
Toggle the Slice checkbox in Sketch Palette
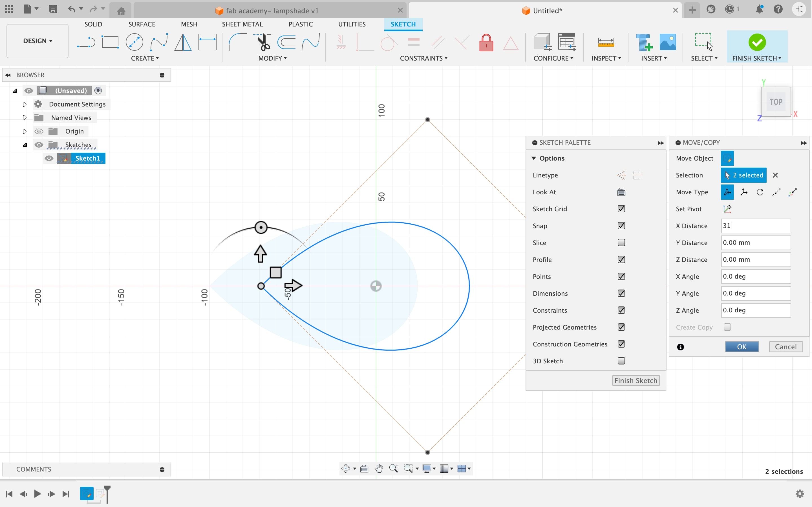621,243
